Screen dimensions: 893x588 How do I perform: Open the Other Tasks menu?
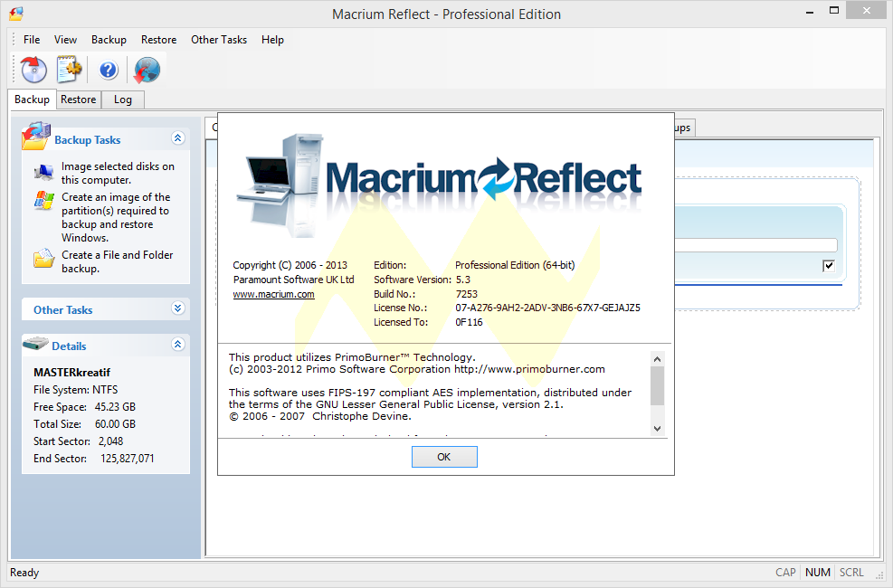click(x=219, y=39)
